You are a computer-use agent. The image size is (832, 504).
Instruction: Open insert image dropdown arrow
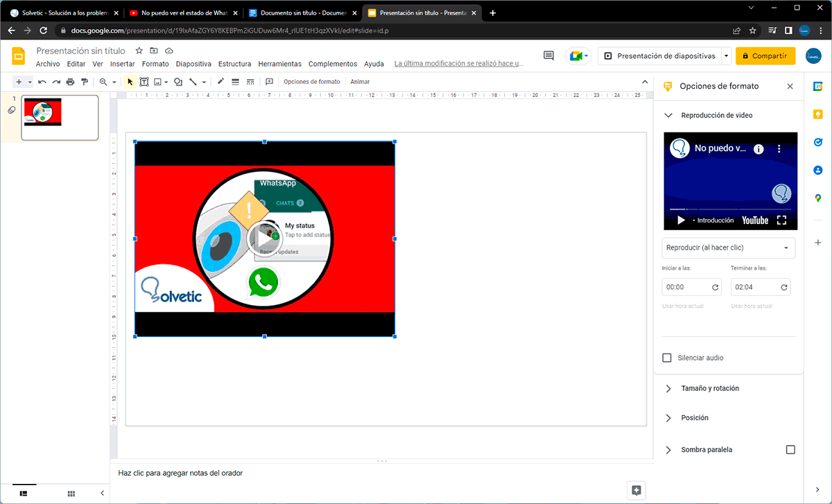[x=166, y=82]
